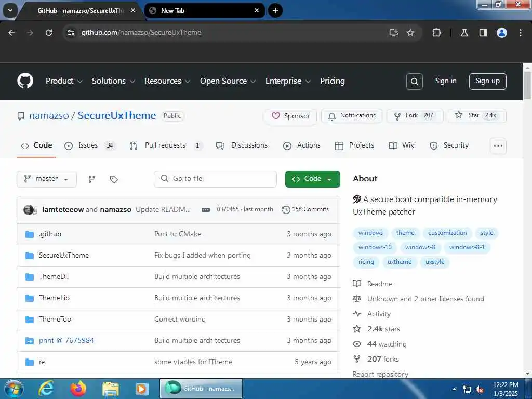Reload the page with the refresh icon
Screen dimensions: 532x399
click(x=49, y=33)
